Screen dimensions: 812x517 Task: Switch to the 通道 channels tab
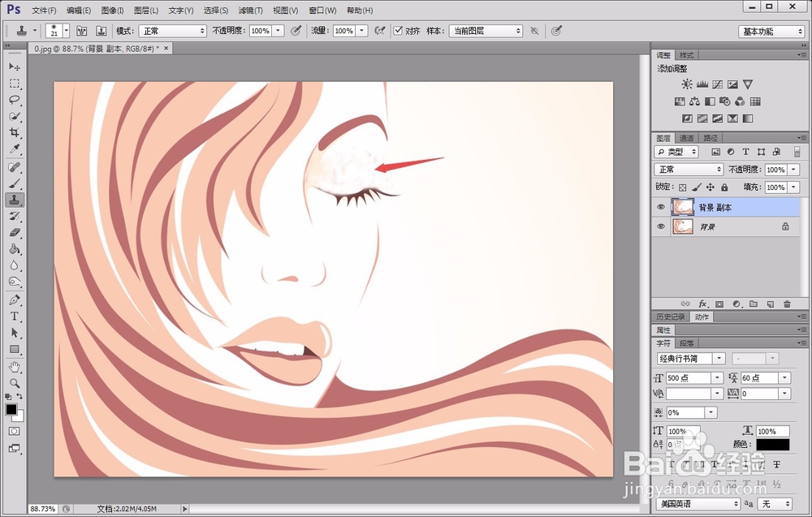pyautogui.click(x=687, y=138)
